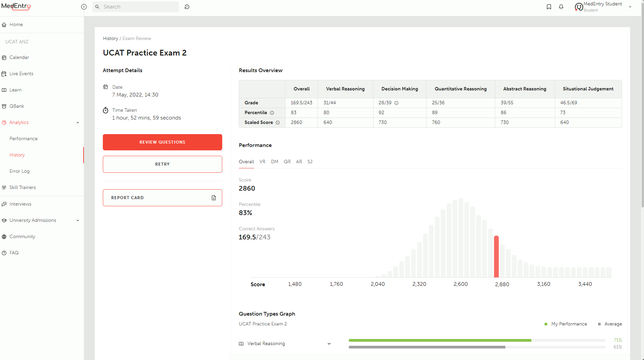Toggle the My Performance legend
The height and width of the screenshot is (360, 644).
(x=566, y=324)
